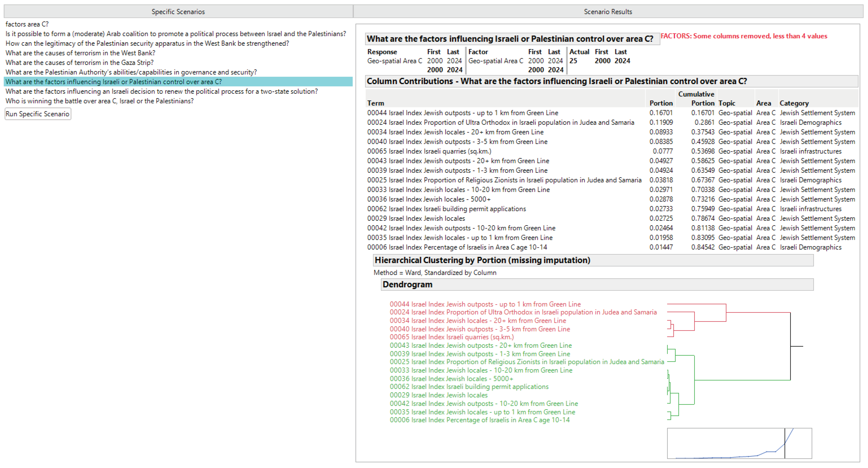Click the "Run Specific Scenario" button
This screenshot has height=468, width=868.
pos(38,114)
